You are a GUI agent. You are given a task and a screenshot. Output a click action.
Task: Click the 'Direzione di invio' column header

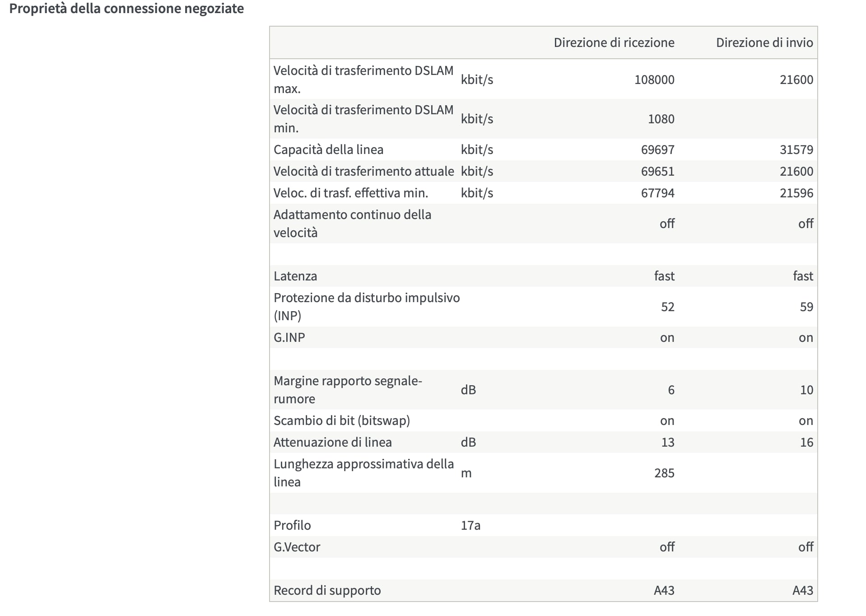pos(764,42)
